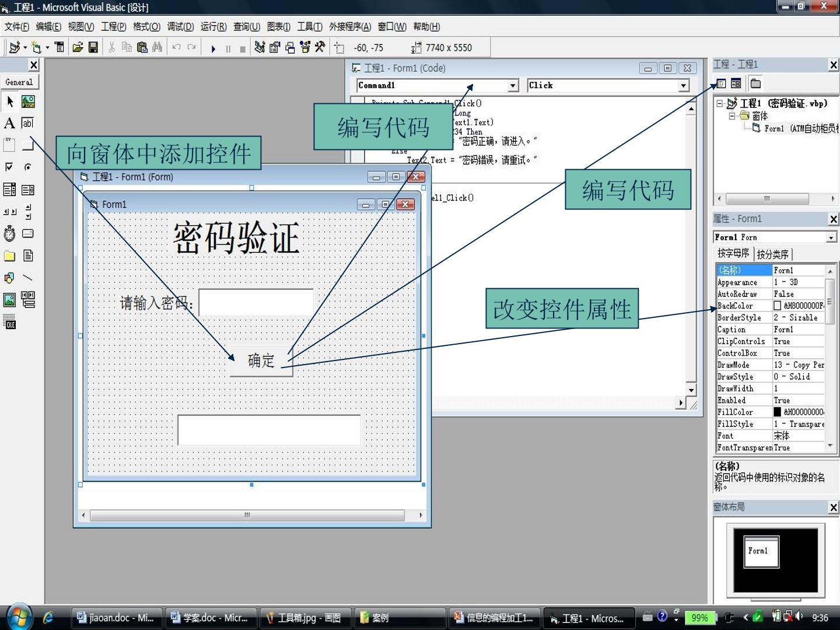
Task: Click the Save Project toolbar icon
Action: click(x=93, y=47)
